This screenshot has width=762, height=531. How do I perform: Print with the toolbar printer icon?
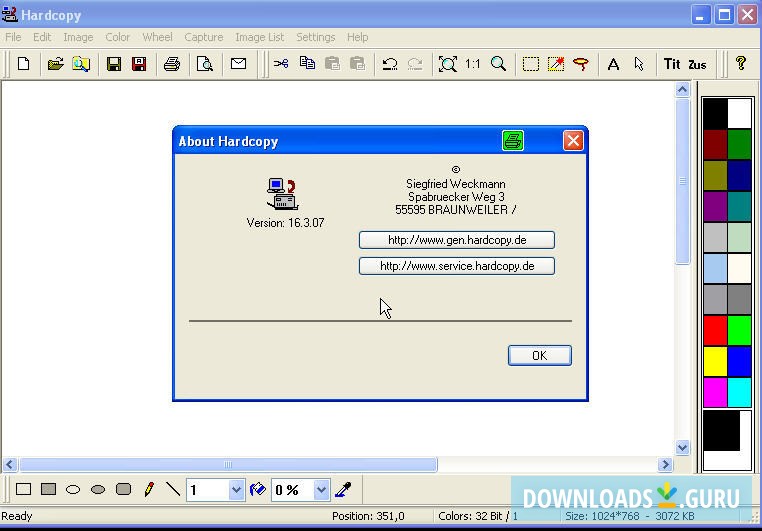tap(172, 64)
